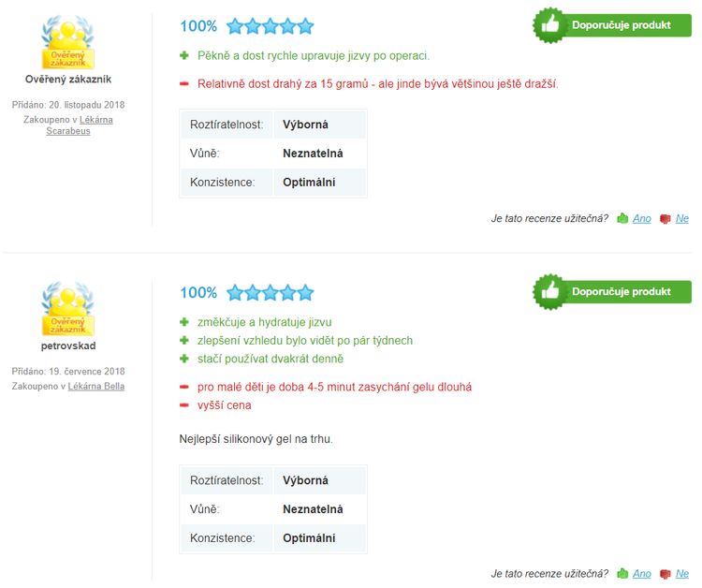Click petrovskad's verified customer badge
The height and width of the screenshot is (588, 702).
[68, 309]
